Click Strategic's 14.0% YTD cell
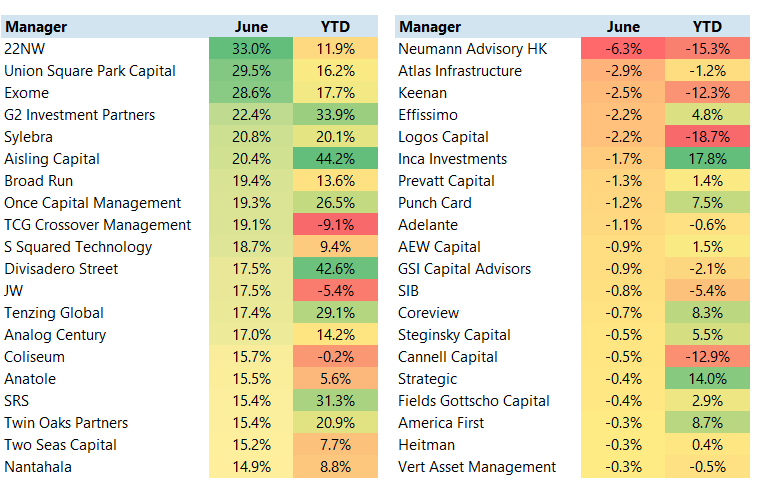 pos(708,379)
